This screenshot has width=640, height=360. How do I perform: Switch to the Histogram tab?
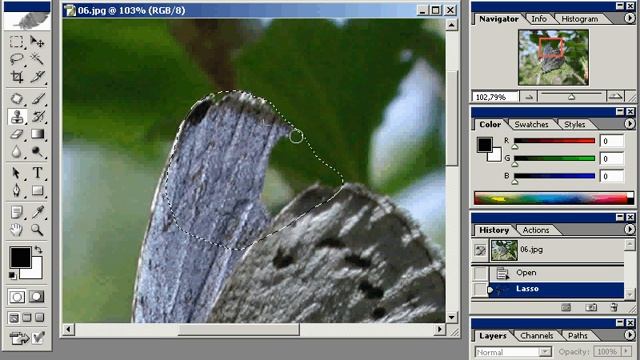579,19
